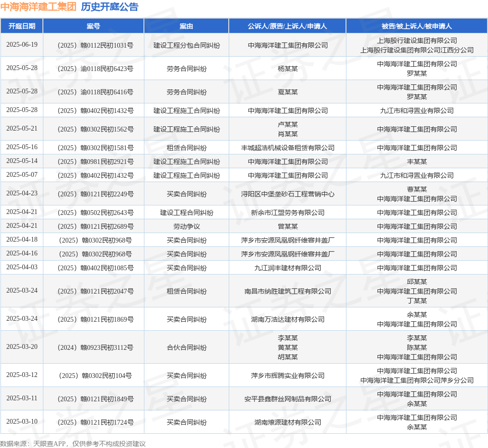
Task: Select case number 赣0121民初1724号
Action: click(95, 422)
